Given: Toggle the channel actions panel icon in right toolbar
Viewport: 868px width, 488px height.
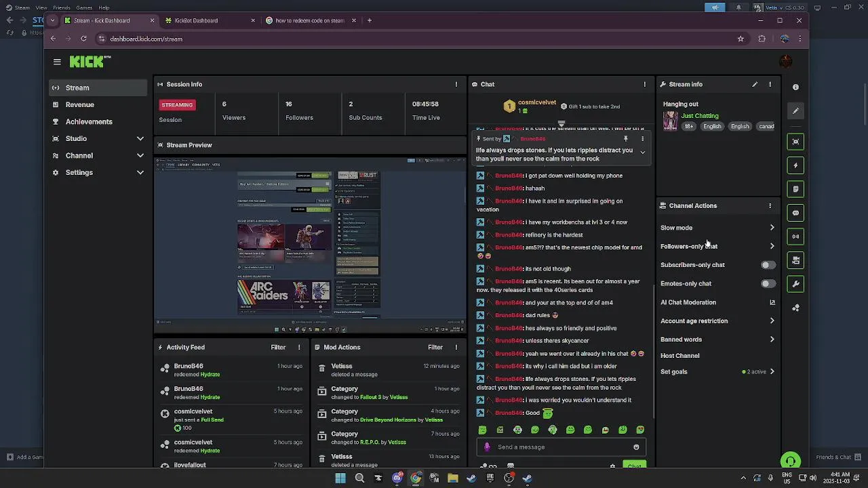Looking at the screenshot, I should [795, 260].
